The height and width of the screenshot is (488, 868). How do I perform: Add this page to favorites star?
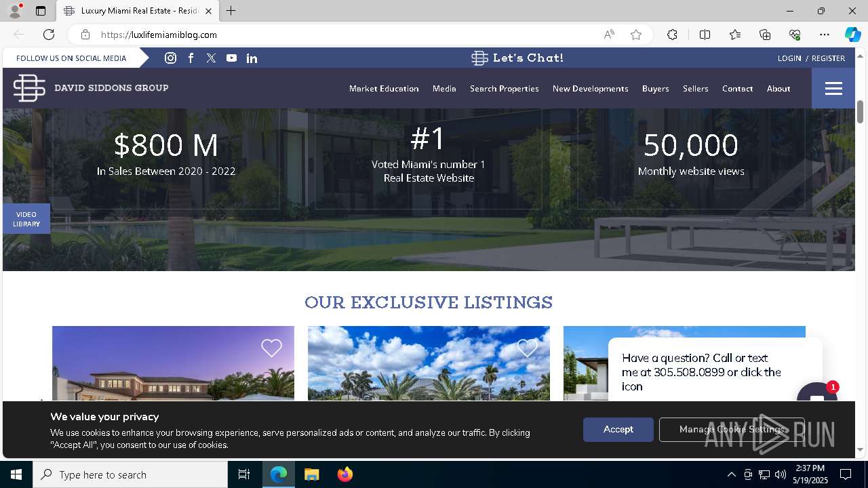coord(636,35)
